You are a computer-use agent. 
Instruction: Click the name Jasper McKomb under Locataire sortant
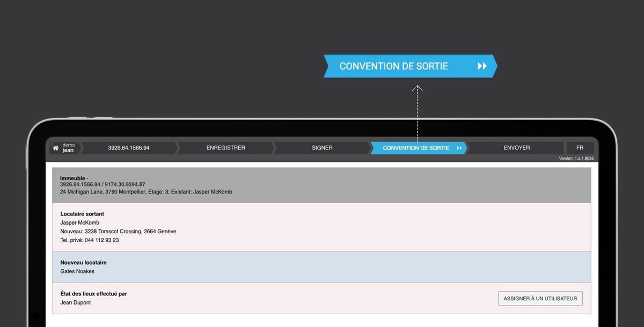80,222
